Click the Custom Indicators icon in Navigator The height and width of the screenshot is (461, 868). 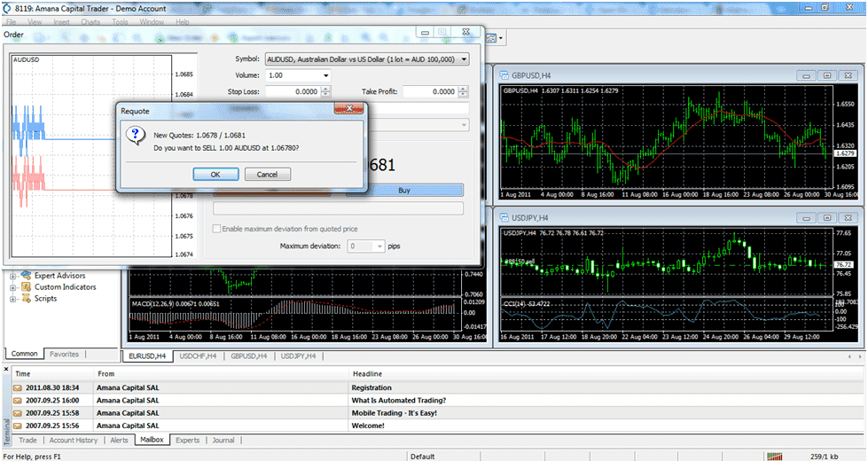pos(26,287)
